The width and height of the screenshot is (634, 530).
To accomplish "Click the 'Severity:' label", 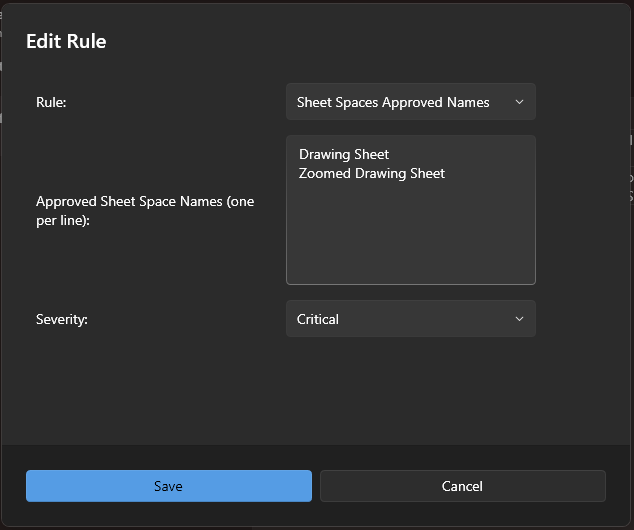I will [x=64, y=319].
